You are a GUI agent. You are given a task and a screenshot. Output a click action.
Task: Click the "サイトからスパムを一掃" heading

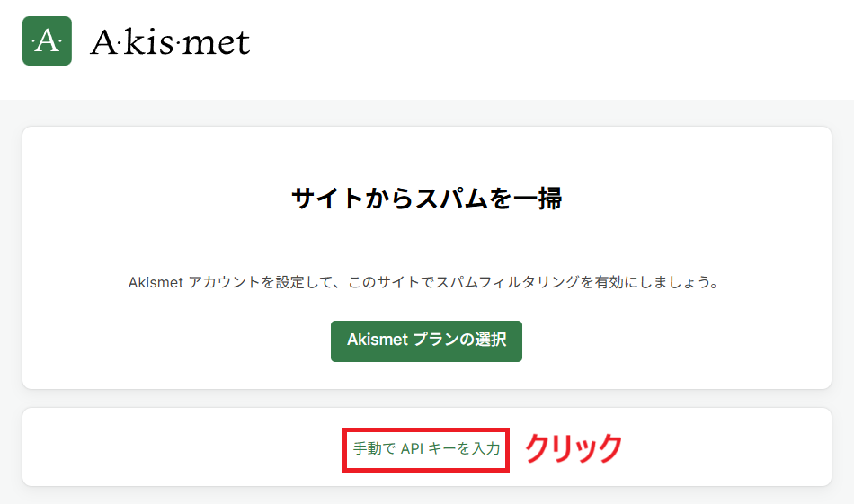coord(426,199)
